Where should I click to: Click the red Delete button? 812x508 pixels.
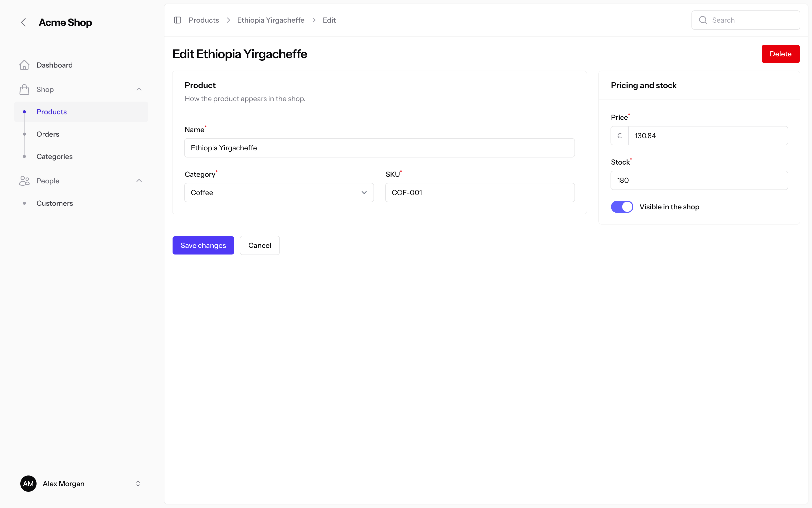click(x=781, y=54)
